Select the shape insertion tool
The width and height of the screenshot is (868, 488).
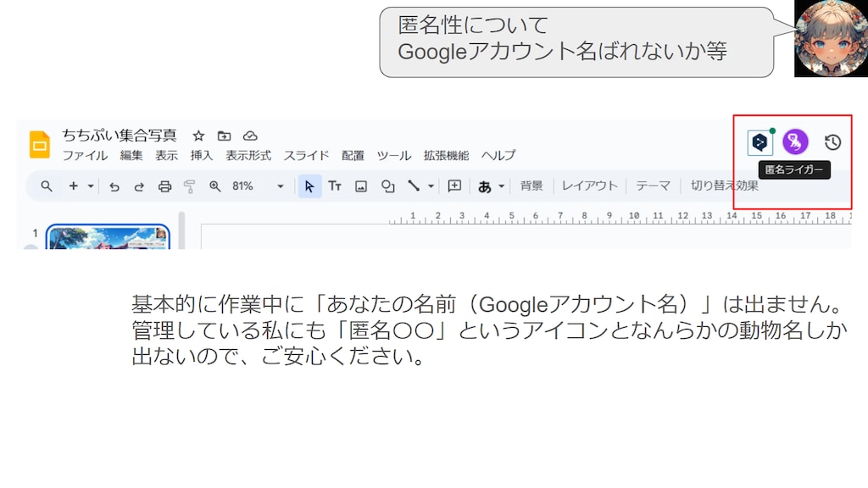pyautogui.click(x=388, y=186)
